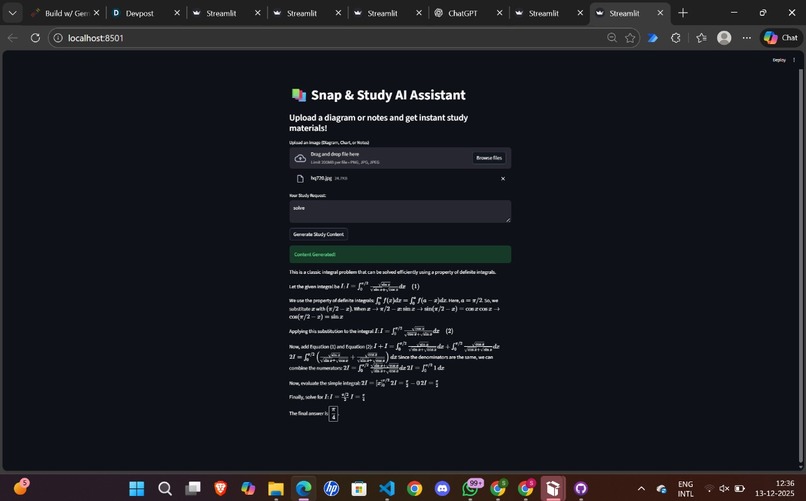
Task: Open the Power Automate extension icon
Action: pyautogui.click(x=653, y=38)
